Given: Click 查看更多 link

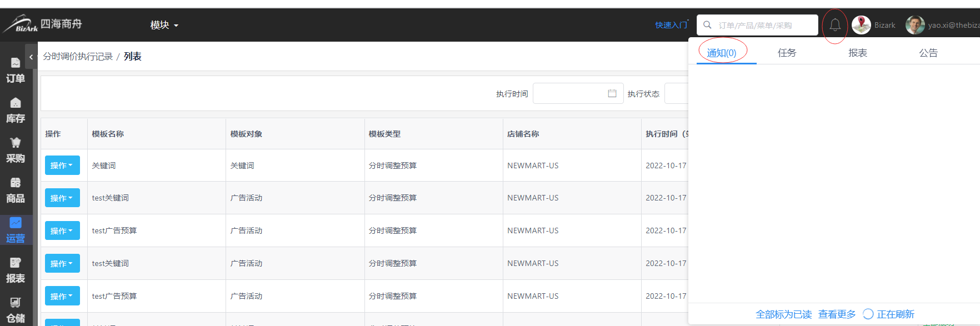Looking at the screenshot, I should point(837,314).
